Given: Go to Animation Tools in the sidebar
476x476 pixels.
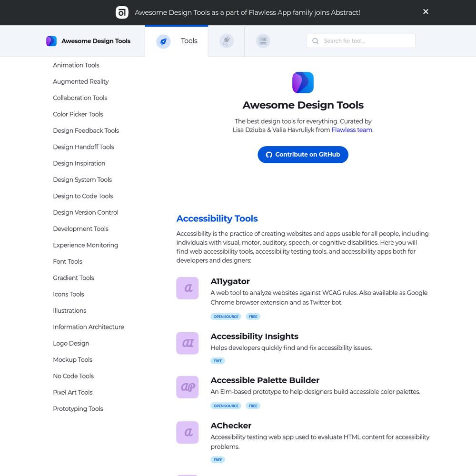Looking at the screenshot, I should point(76,65).
